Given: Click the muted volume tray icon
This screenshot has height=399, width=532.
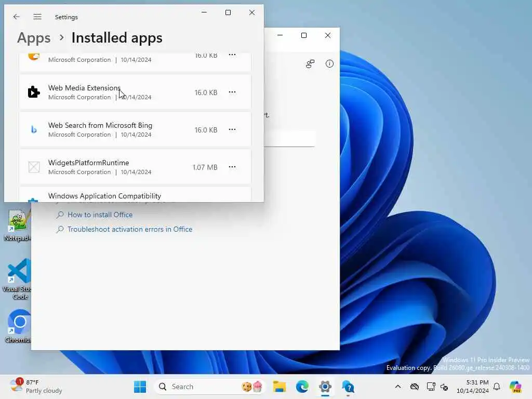Looking at the screenshot, I should click(x=444, y=387).
